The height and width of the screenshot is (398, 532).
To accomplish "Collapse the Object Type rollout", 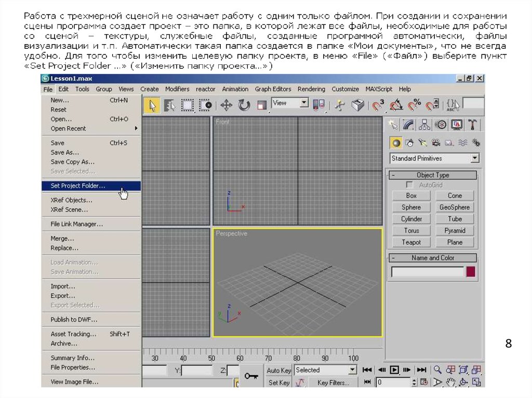I will [x=433, y=175].
